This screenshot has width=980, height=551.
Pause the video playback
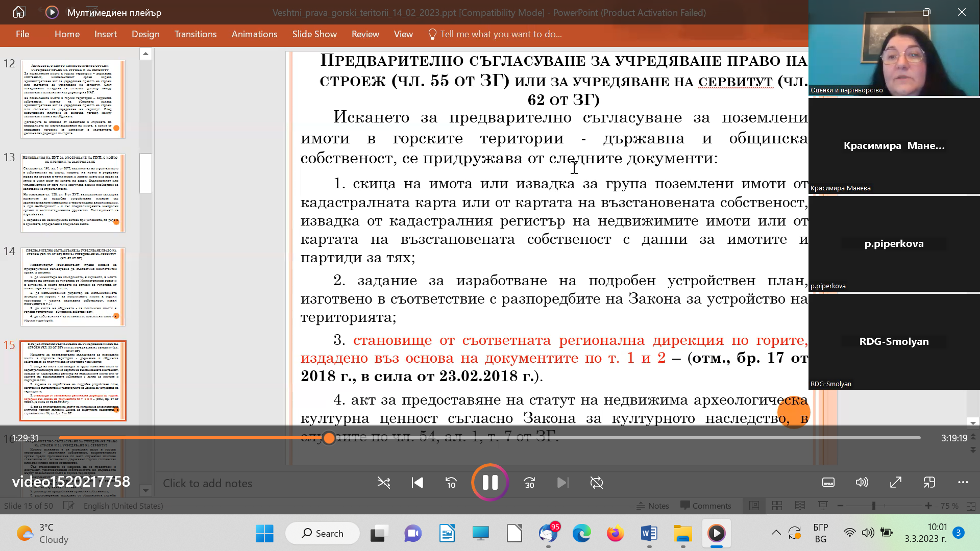[490, 482]
